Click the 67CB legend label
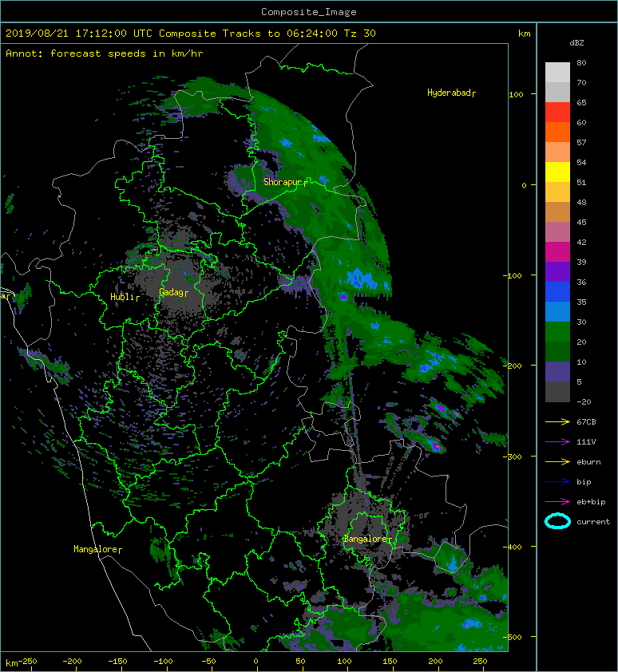618x672 pixels. click(x=586, y=421)
